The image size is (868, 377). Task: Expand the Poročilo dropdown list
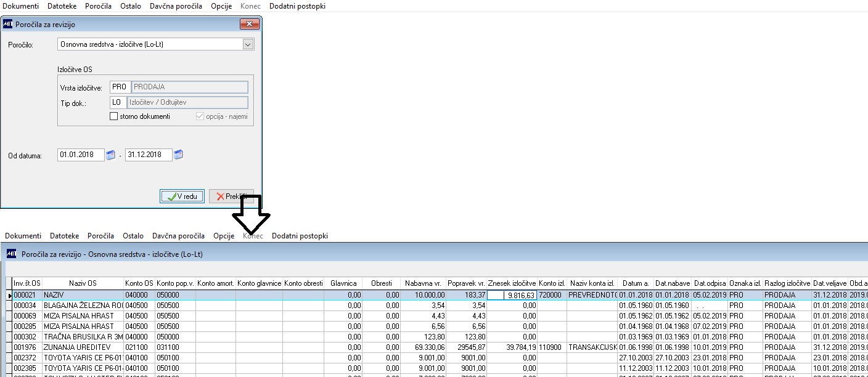[248, 44]
